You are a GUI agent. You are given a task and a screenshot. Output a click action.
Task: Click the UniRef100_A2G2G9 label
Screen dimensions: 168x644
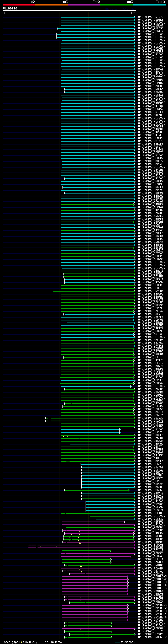point(151,490)
